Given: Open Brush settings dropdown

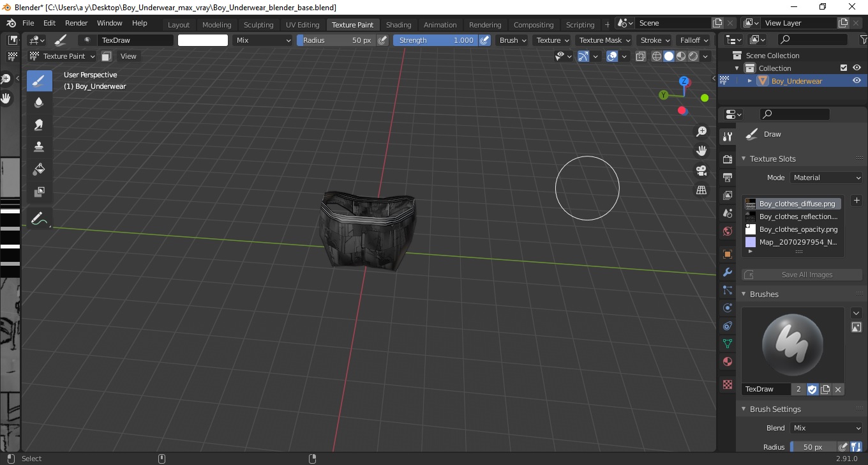Looking at the screenshot, I should (x=513, y=40).
